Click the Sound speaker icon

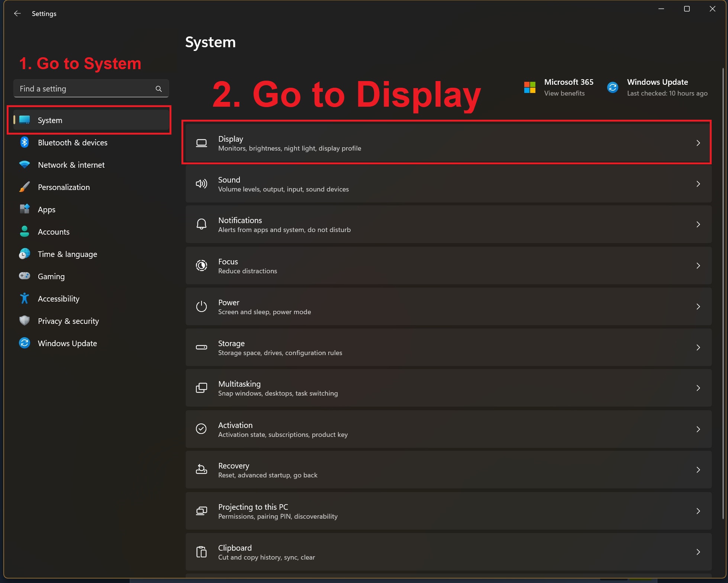coord(201,184)
